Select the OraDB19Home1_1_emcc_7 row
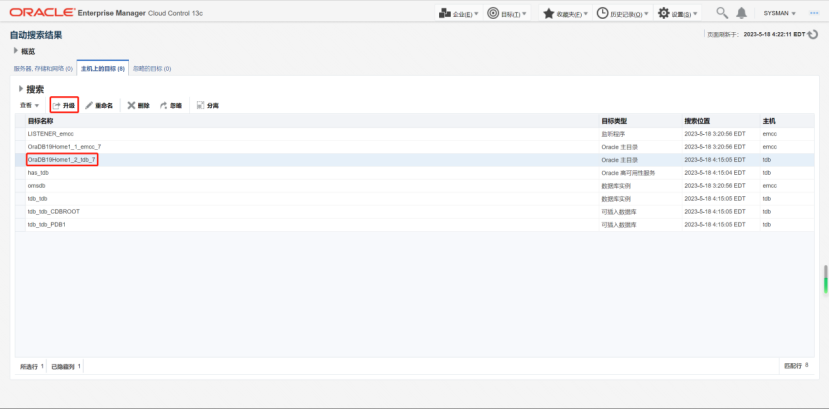This screenshot has width=830, height=409. pyautogui.click(x=414, y=147)
